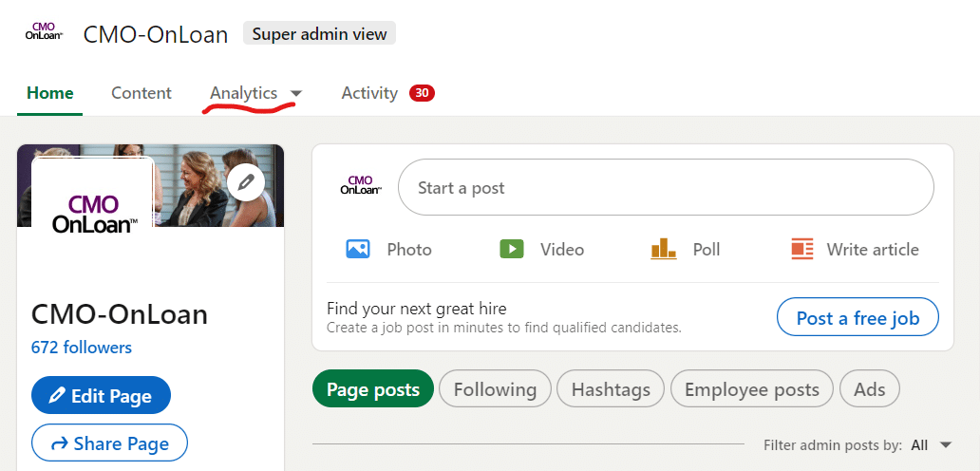Image resolution: width=980 pixels, height=471 pixels.
Task: Expand the Analytics dropdown arrow
Action: [x=296, y=94]
